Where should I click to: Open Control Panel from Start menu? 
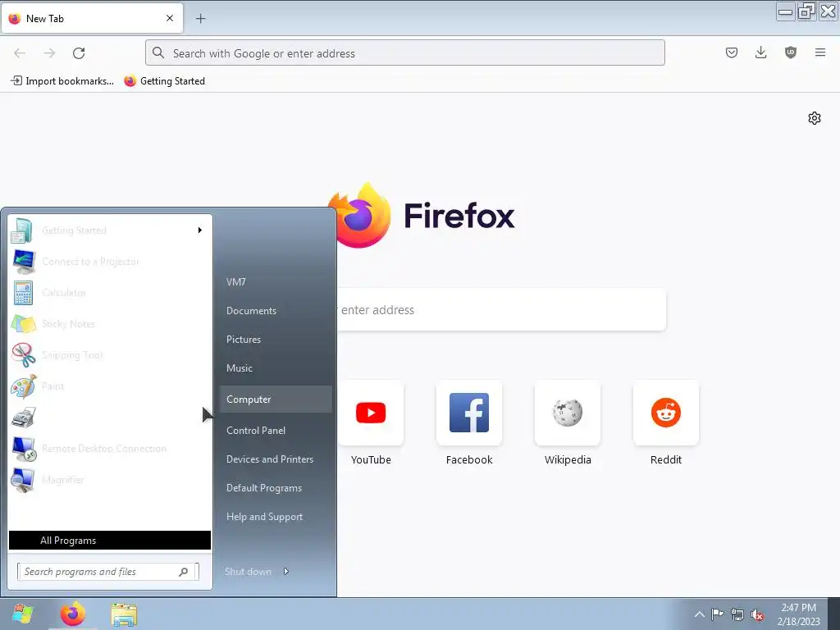(256, 430)
